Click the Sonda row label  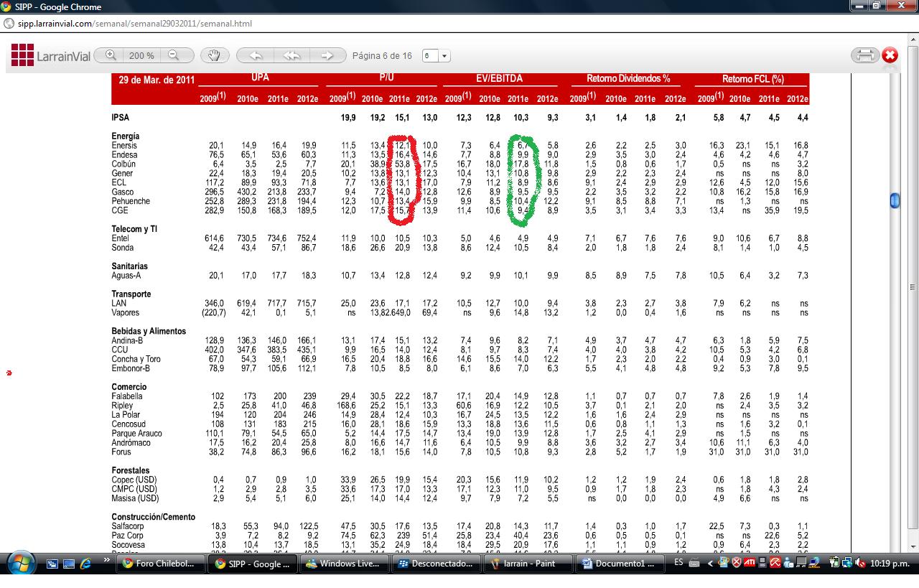[122, 248]
